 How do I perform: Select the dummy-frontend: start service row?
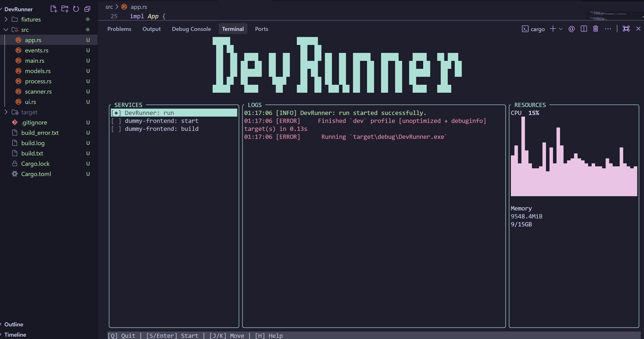pos(174,121)
